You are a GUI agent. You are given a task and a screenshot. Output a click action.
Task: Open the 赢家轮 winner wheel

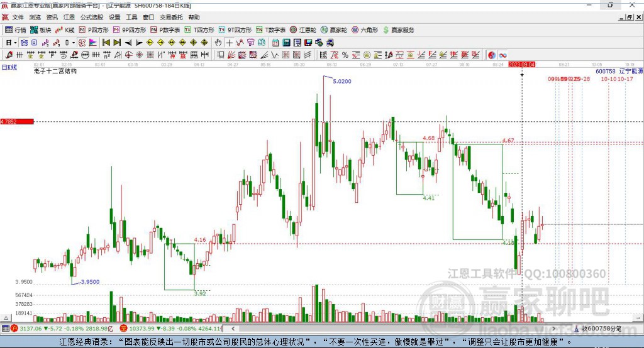coord(334,30)
